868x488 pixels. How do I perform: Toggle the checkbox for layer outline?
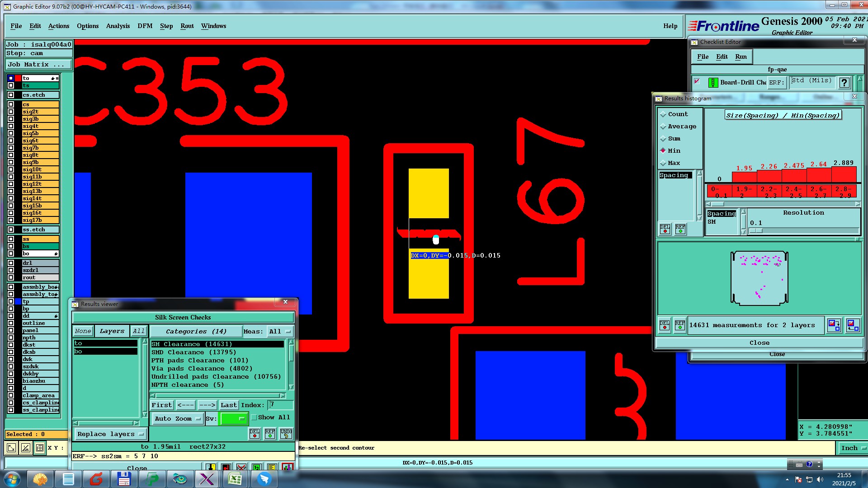click(x=11, y=323)
